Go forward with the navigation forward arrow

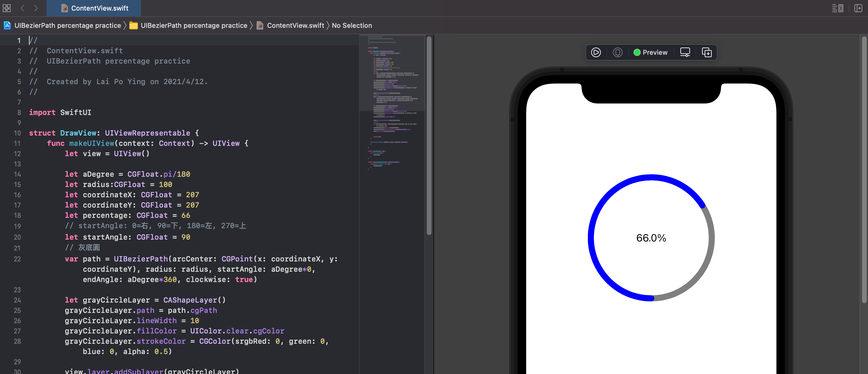coord(36,8)
